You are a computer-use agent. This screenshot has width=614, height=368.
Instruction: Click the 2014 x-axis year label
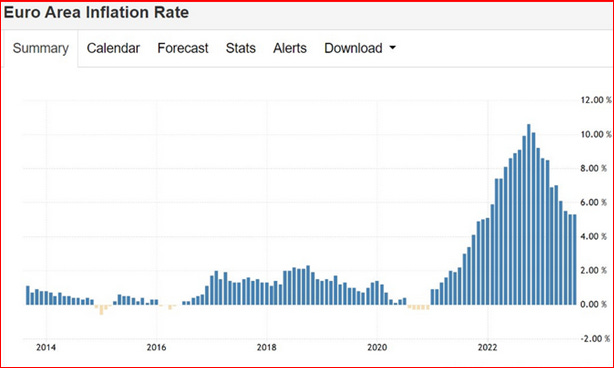pyautogui.click(x=46, y=347)
